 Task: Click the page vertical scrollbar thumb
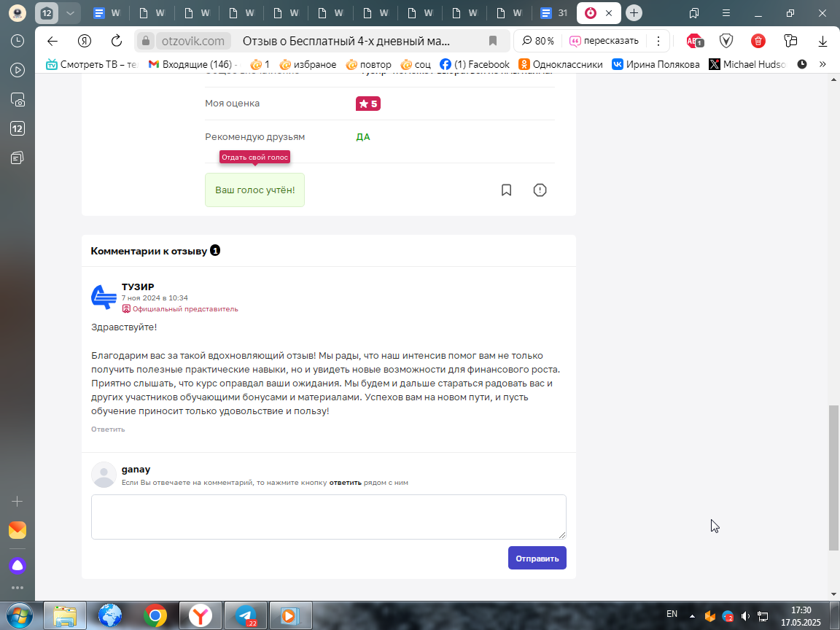[833, 478]
